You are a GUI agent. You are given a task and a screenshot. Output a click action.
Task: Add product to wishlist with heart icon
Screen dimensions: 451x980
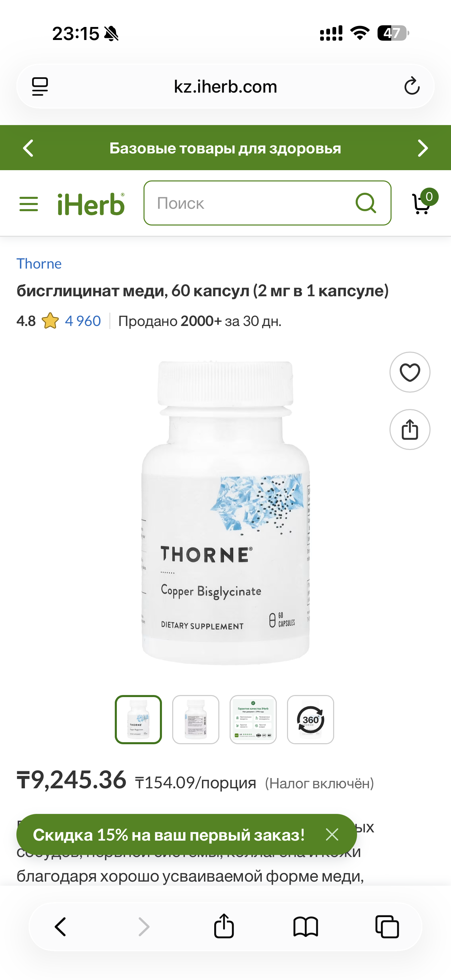(410, 372)
